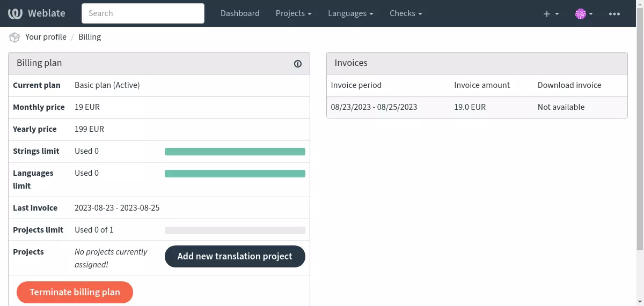Click the vertical page scrollbar
The height and width of the screenshot is (306, 644).
pos(640,139)
